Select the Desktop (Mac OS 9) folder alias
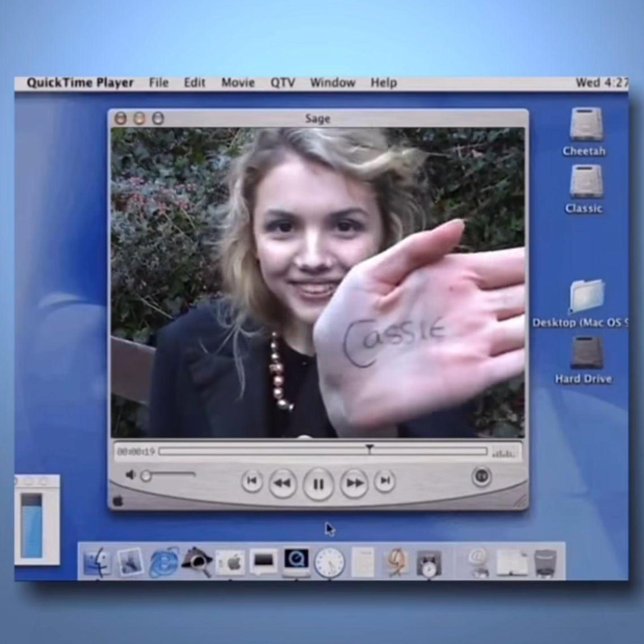This screenshot has height=644, width=644. (x=587, y=296)
